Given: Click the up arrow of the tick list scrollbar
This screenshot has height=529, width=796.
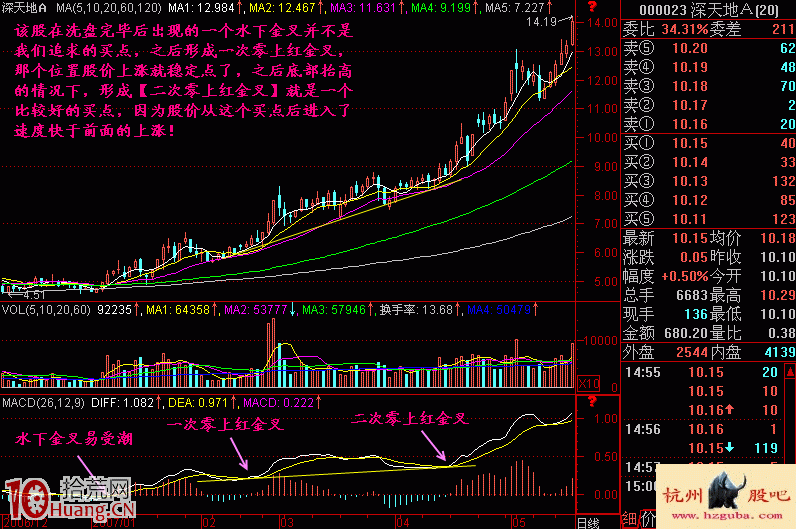Looking at the screenshot, I should click(x=790, y=372).
